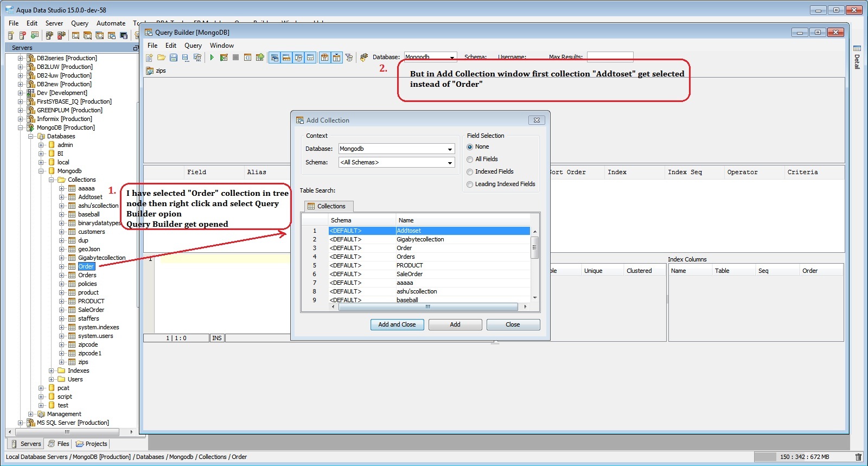Select the None field selection radio

(470, 147)
